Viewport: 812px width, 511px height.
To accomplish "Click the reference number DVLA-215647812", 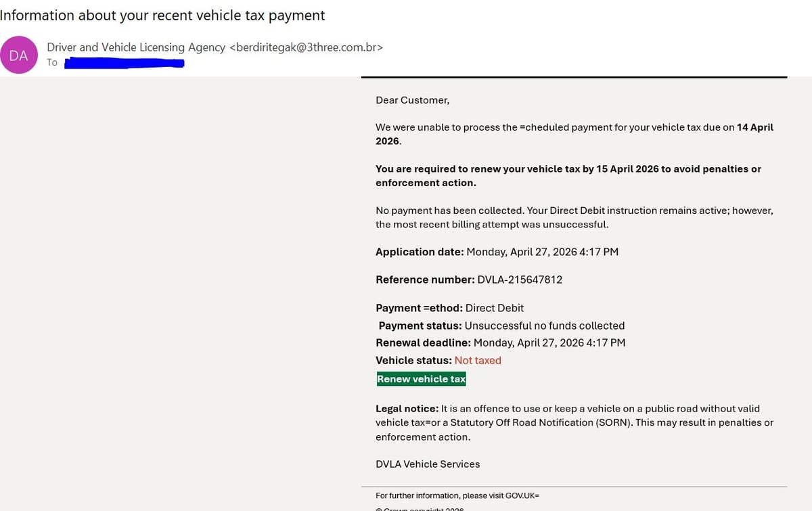I will click(520, 280).
